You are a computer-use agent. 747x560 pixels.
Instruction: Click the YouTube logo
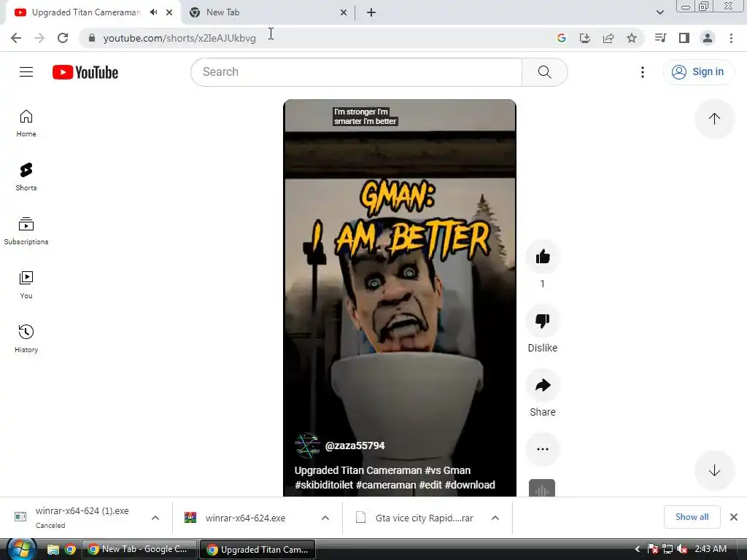pyautogui.click(x=85, y=72)
